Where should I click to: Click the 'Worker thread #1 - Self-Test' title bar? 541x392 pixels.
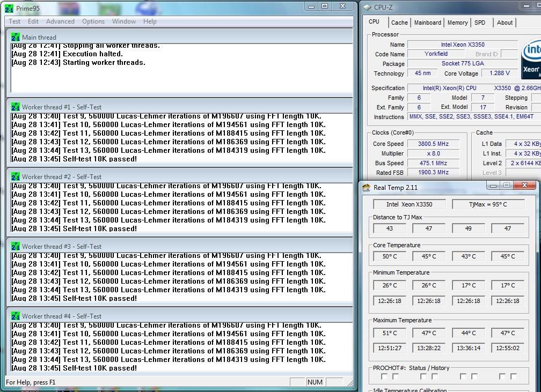click(x=179, y=107)
